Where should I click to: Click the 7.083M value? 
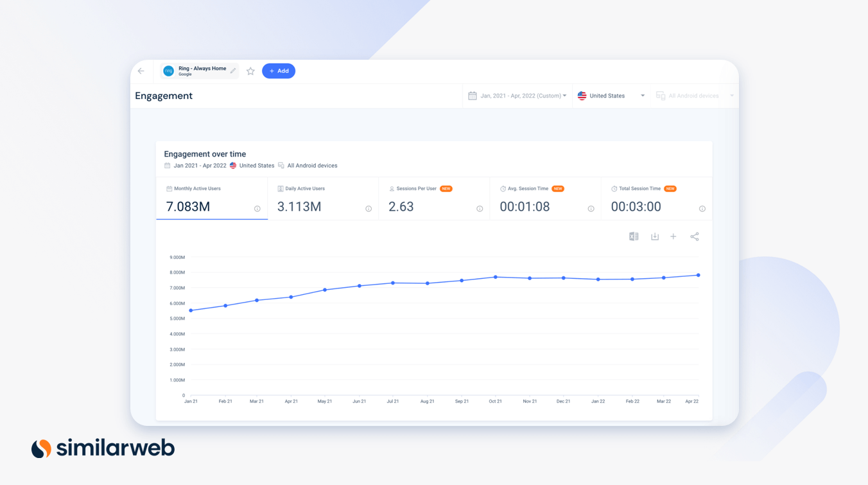click(188, 207)
